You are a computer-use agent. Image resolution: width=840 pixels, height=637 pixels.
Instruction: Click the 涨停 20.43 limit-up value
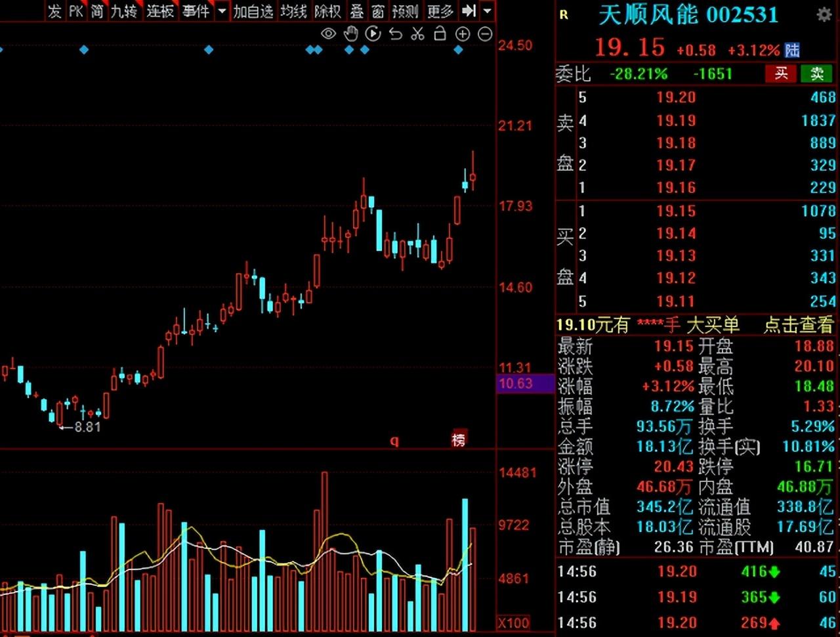tap(673, 466)
